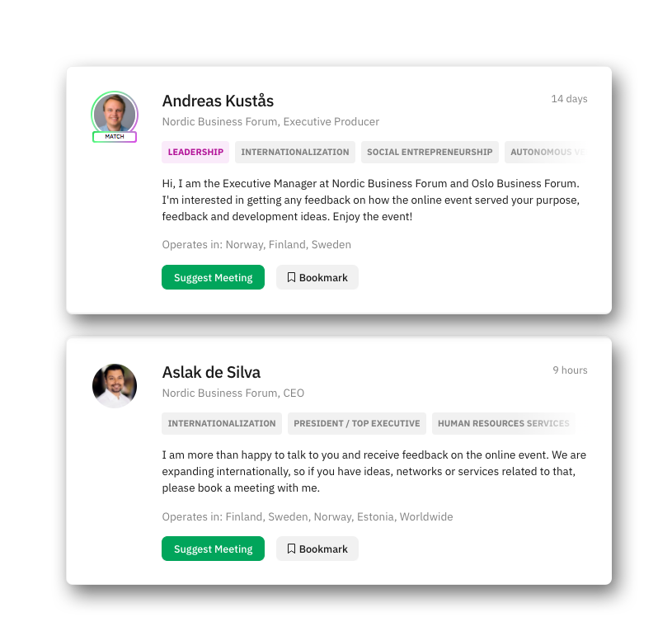Click the 14 days timestamp

(569, 99)
